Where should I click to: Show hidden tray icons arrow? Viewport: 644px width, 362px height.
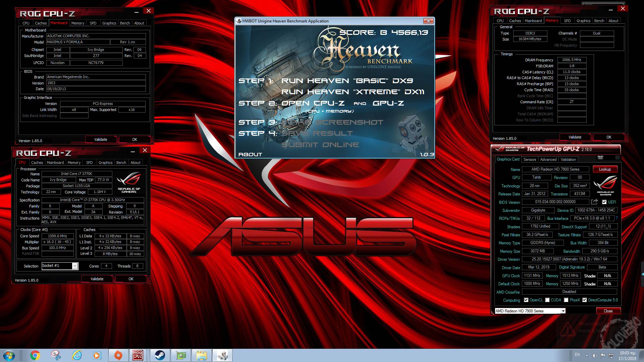coord(587,356)
